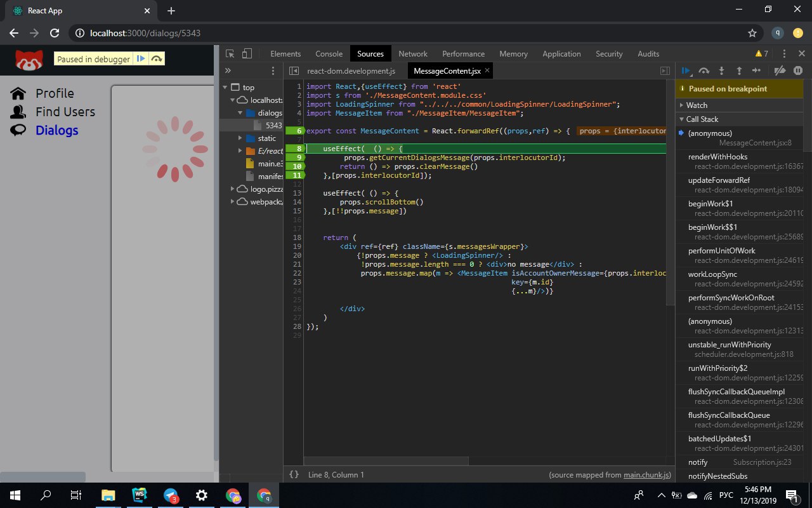Open the Find Users page link
This screenshot has height=508, width=812.
tap(65, 112)
